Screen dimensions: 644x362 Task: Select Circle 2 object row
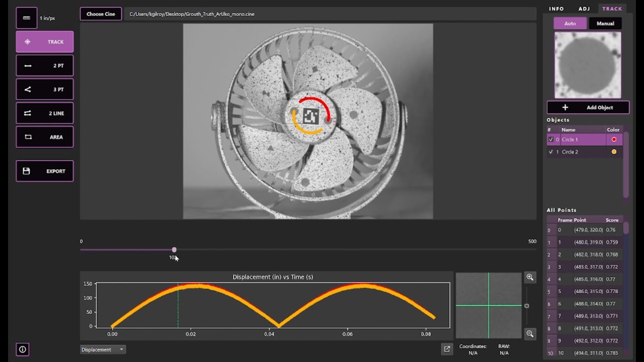585,152
